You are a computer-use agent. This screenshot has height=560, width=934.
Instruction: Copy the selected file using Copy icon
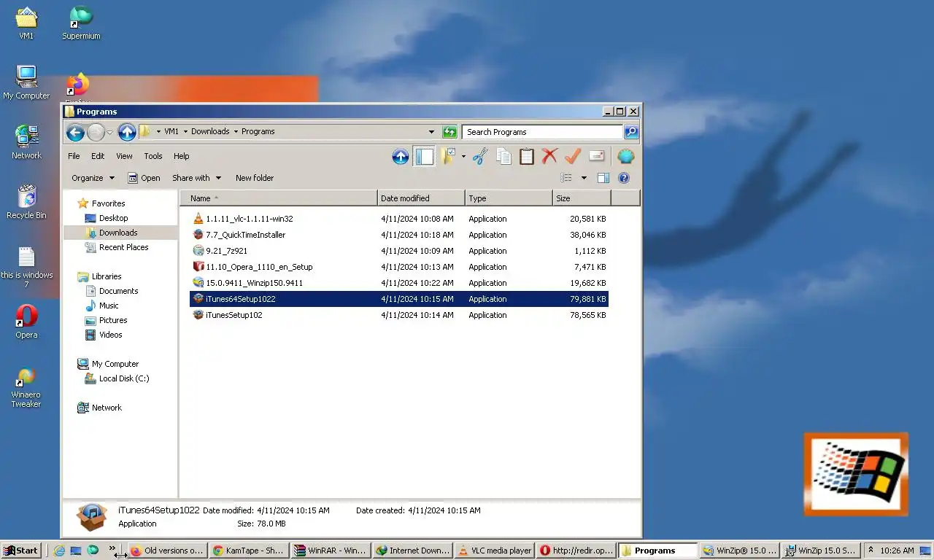(x=503, y=156)
